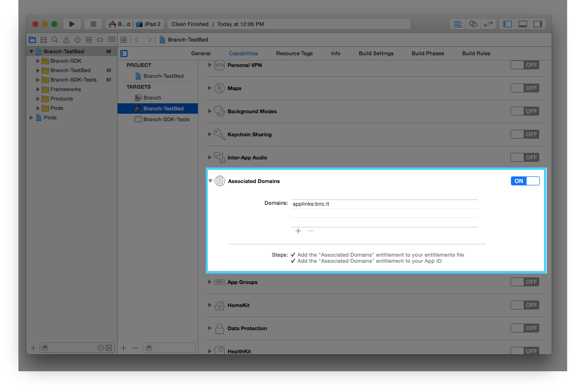The width and height of the screenshot is (578, 392).
Task: Add a new associated domain
Action: coord(298,231)
